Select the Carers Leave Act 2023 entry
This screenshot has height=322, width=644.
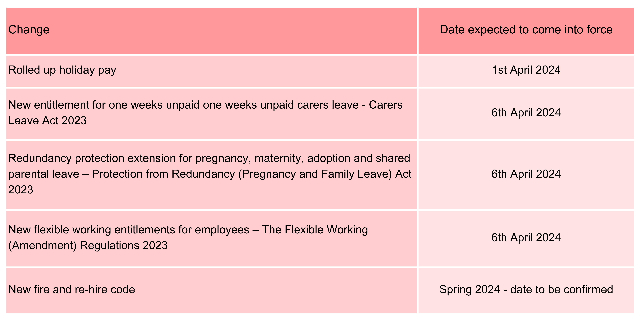pos(211,114)
